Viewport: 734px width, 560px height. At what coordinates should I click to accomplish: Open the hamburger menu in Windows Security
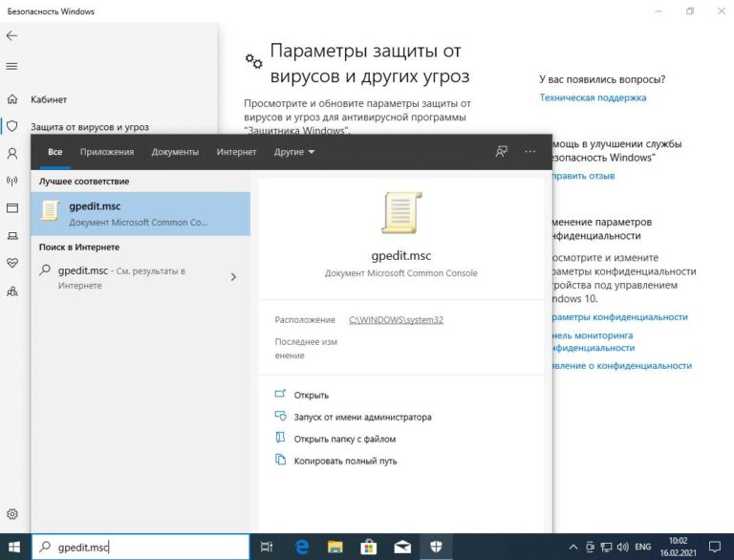(x=12, y=66)
